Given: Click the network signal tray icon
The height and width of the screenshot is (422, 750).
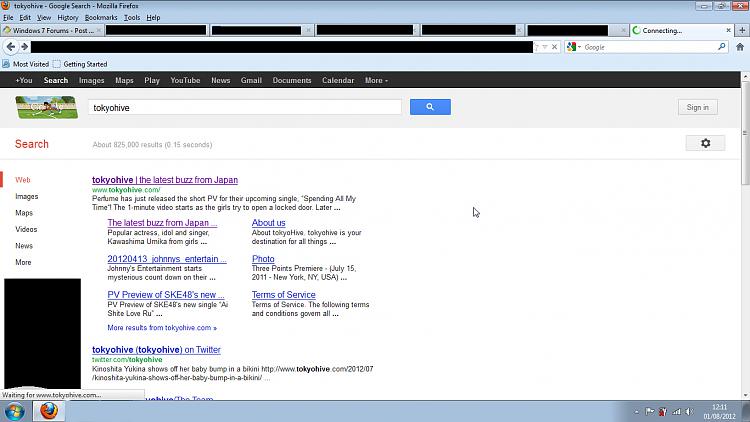Looking at the screenshot, I should pos(676,411).
